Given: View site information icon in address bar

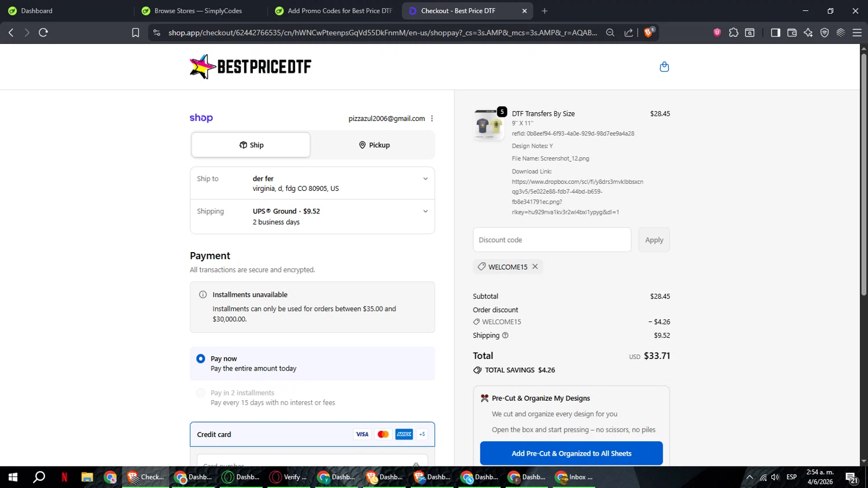Looking at the screenshot, I should [x=156, y=32].
